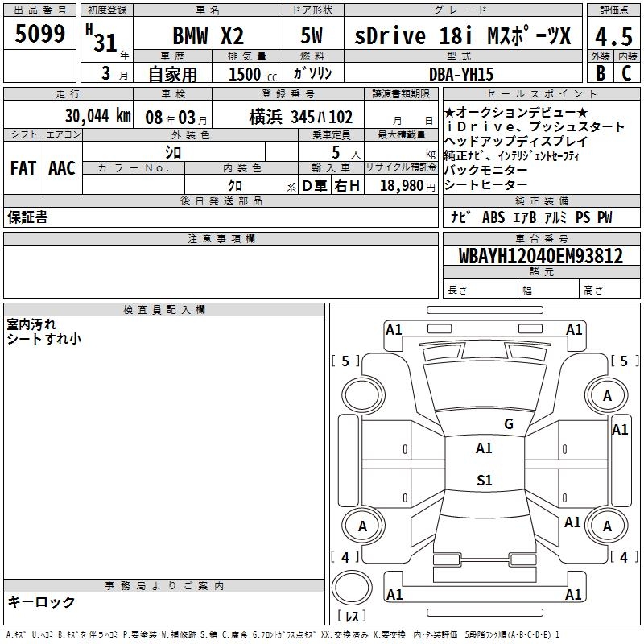Click the 室内汚れ inspector note
The width and height of the screenshot is (644, 644).
click(32, 324)
